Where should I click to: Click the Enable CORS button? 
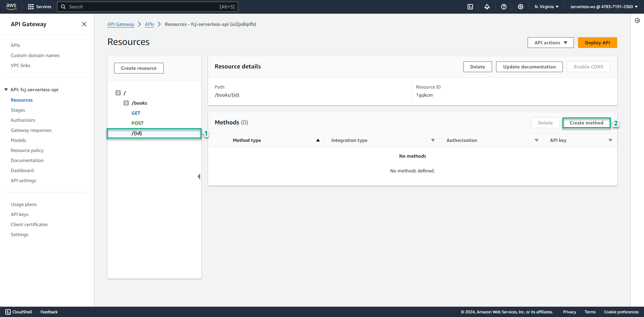pos(588,67)
